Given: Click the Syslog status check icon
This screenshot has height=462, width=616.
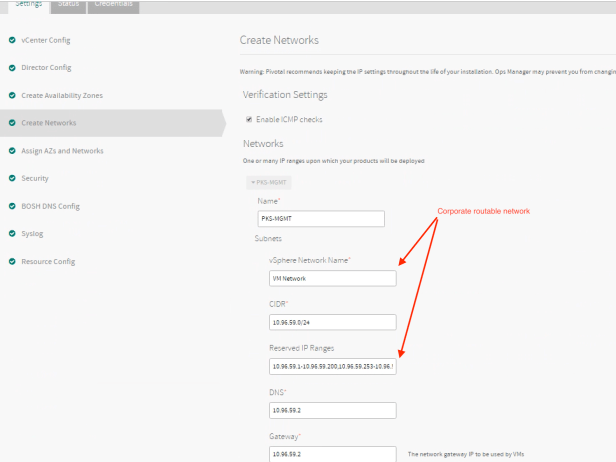Looking at the screenshot, I should (x=11, y=234).
